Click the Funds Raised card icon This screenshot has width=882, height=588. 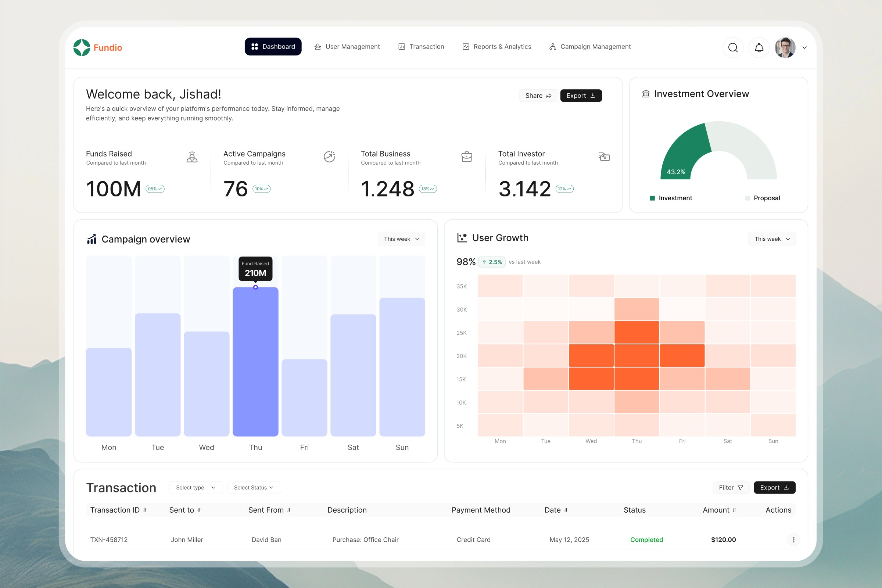191,157
